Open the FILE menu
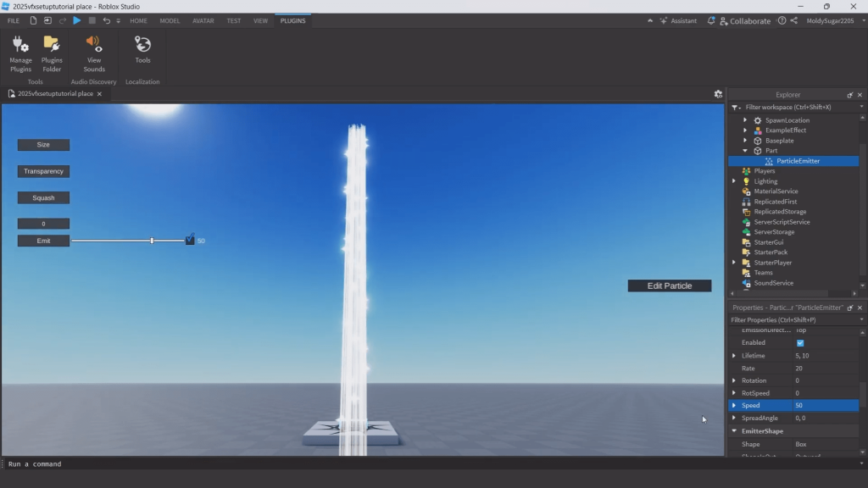The height and width of the screenshot is (488, 868). click(x=14, y=20)
